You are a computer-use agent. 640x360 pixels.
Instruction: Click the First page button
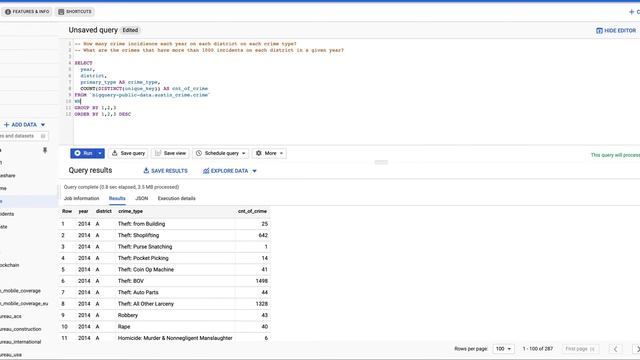(x=580, y=349)
